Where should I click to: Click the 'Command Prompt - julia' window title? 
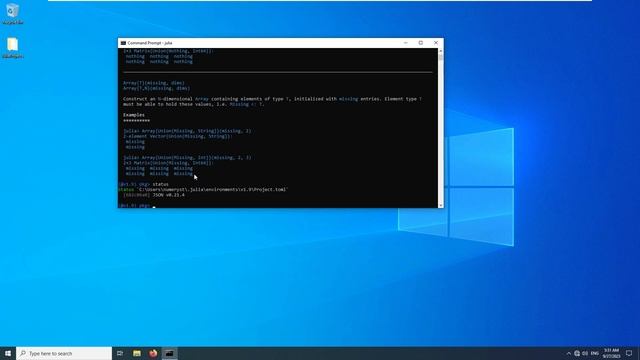150,43
